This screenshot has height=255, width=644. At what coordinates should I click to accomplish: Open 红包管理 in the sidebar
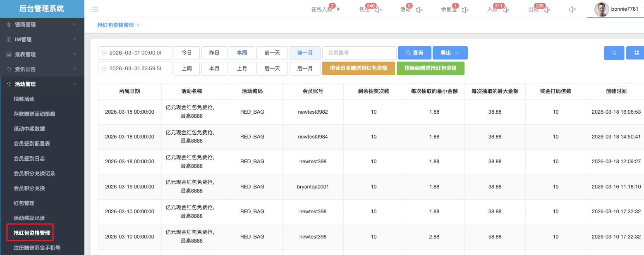(x=24, y=203)
